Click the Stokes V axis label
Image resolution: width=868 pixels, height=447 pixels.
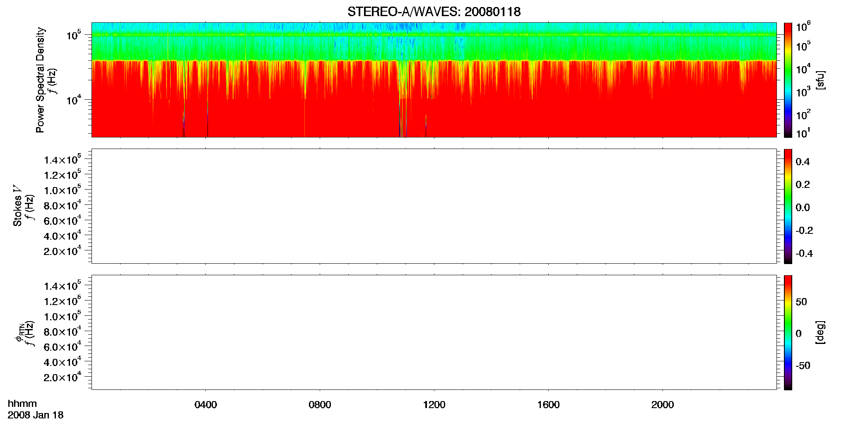(17, 206)
